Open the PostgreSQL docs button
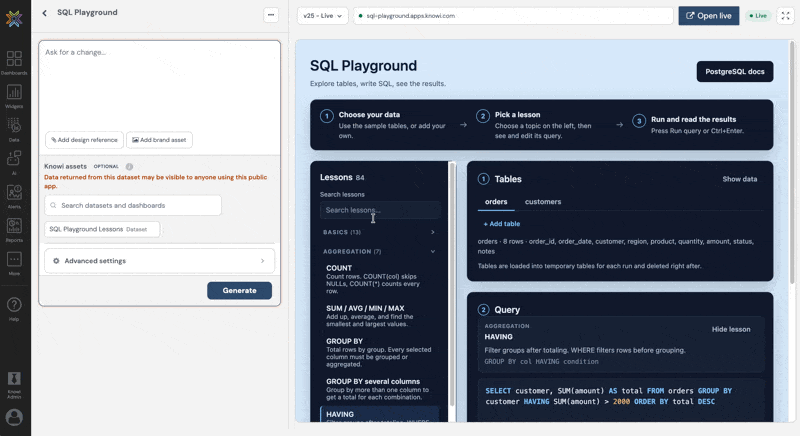 pos(735,72)
